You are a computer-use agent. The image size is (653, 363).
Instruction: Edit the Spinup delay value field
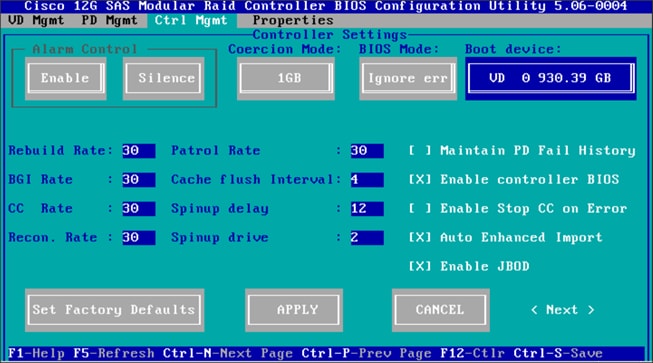tap(367, 209)
